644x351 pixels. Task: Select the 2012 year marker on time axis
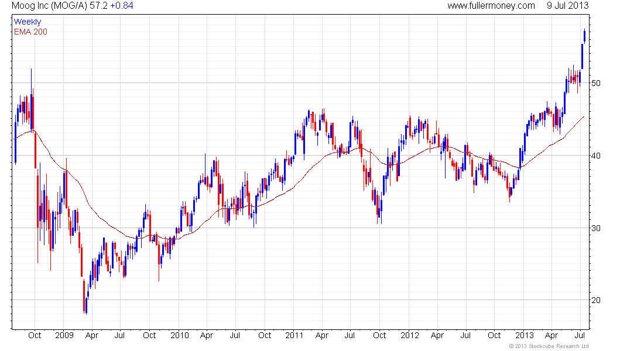[409, 335]
